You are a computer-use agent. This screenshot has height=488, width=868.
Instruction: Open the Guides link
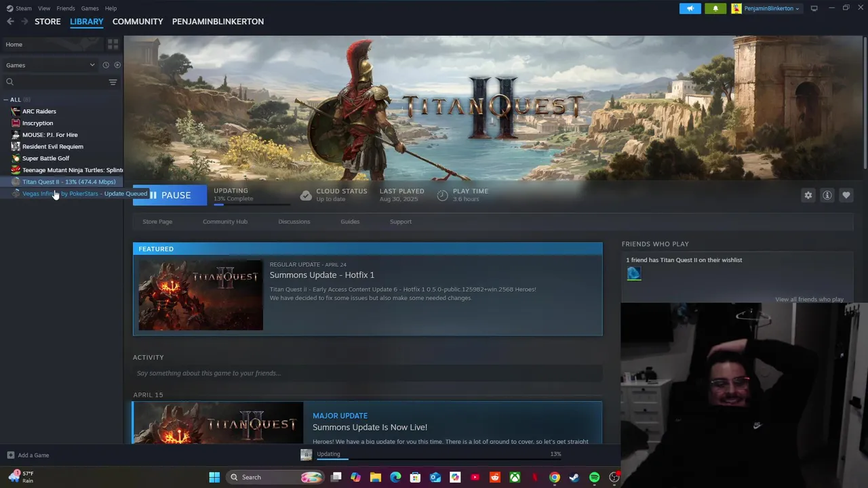(350, 222)
